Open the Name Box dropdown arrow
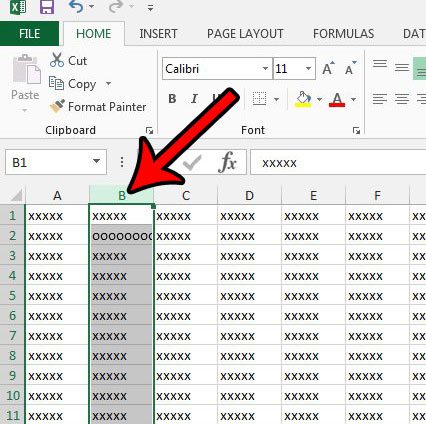Image resolution: width=426 pixels, height=424 pixels. 96,161
